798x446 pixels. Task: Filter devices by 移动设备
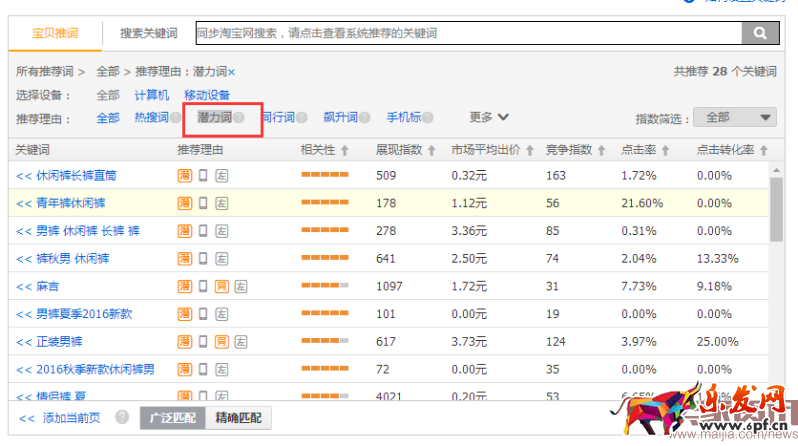pos(207,95)
